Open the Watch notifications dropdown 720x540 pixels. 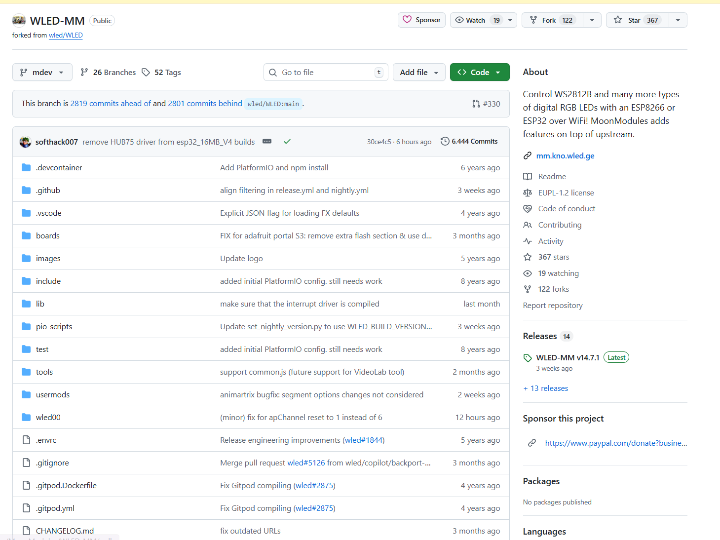click(477, 20)
